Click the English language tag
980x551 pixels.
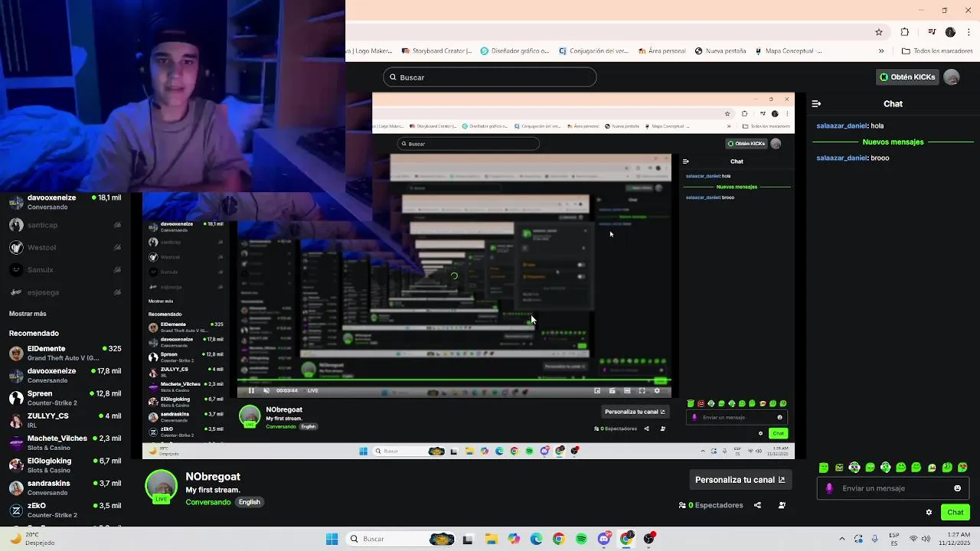coord(250,502)
